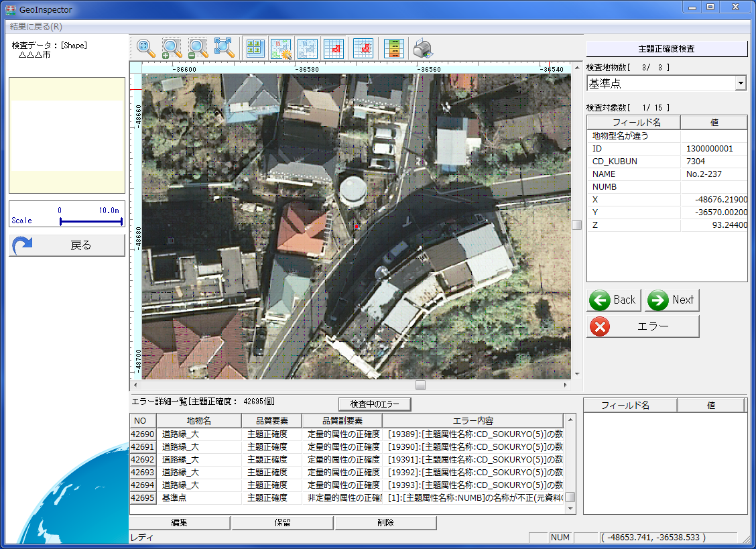This screenshot has width=756, height=549.
Task: Click the GeoInspector title bar icon
Action: pos(11,9)
